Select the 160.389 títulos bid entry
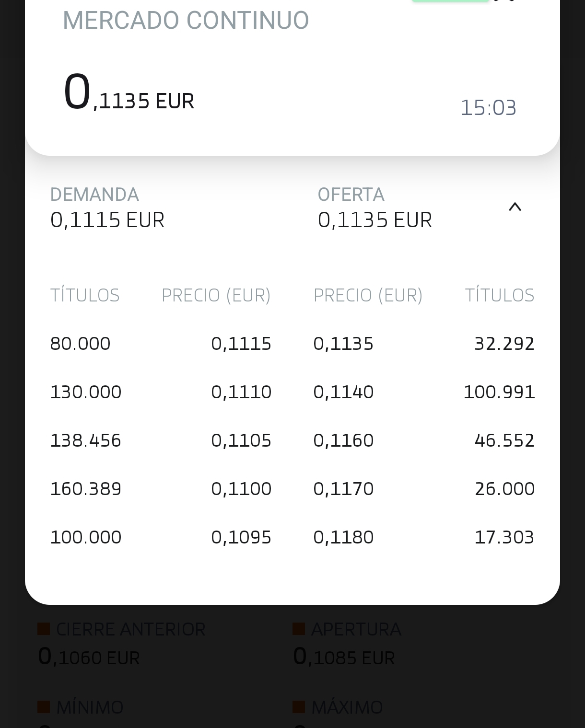585x728 pixels. click(86, 489)
